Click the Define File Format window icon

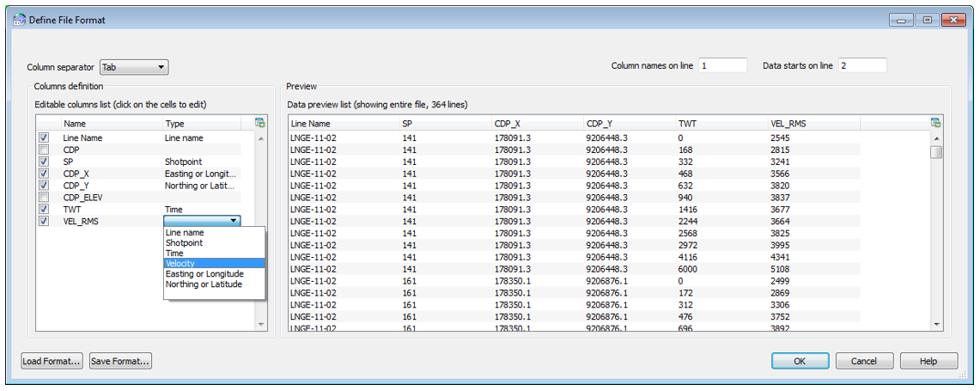(19, 19)
